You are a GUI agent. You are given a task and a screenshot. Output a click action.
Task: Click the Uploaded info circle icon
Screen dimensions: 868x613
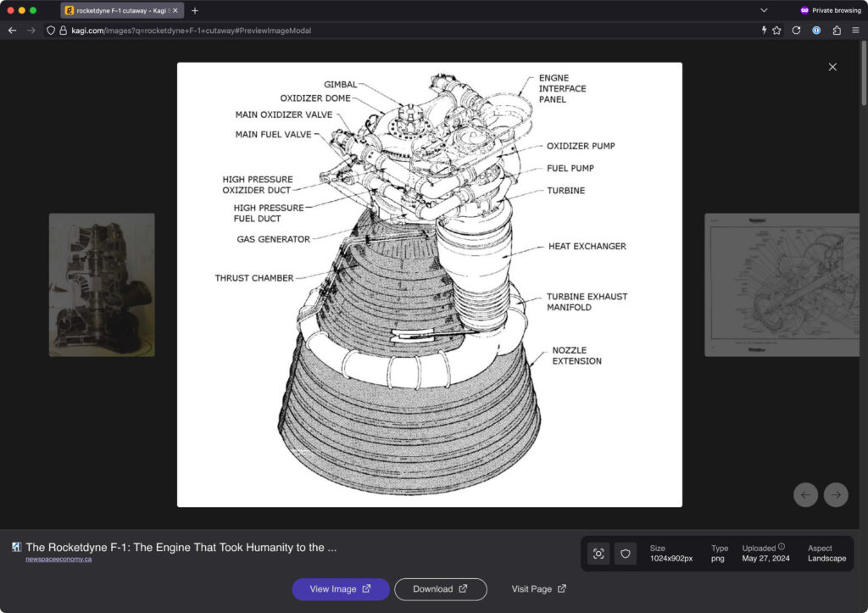[782, 547]
